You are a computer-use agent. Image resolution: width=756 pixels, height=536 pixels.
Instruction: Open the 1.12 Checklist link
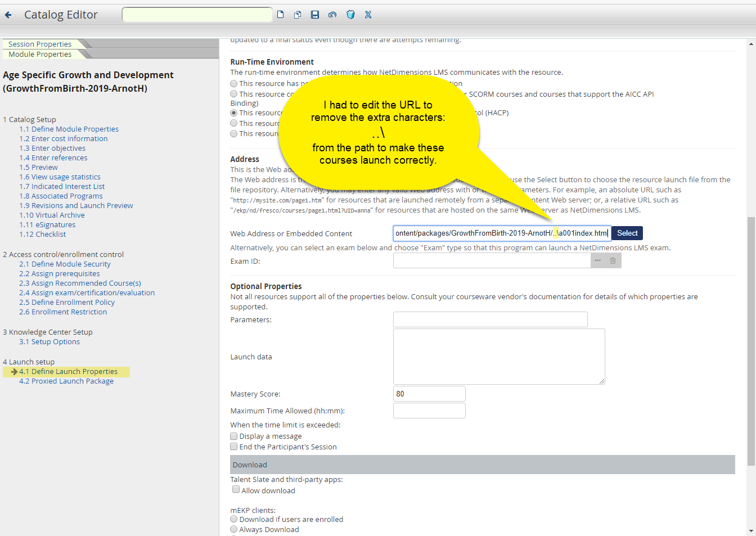click(x=42, y=234)
